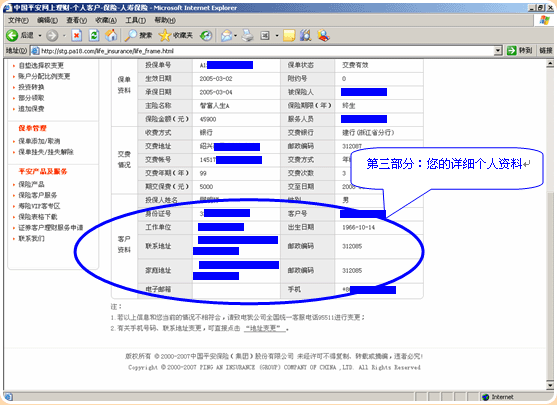Click the yellow note Discuss icon
The height and width of the screenshot is (405, 557).
click(x=289, y=35)
